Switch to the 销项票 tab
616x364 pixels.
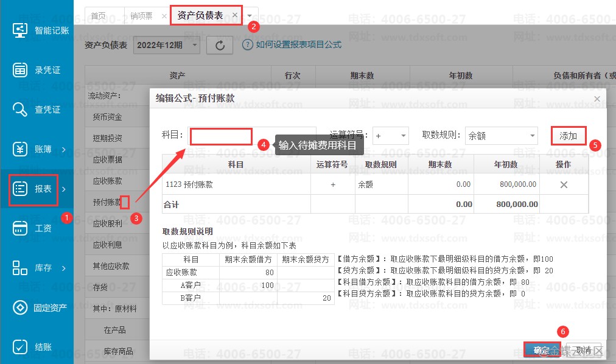[x=141, y=16]
